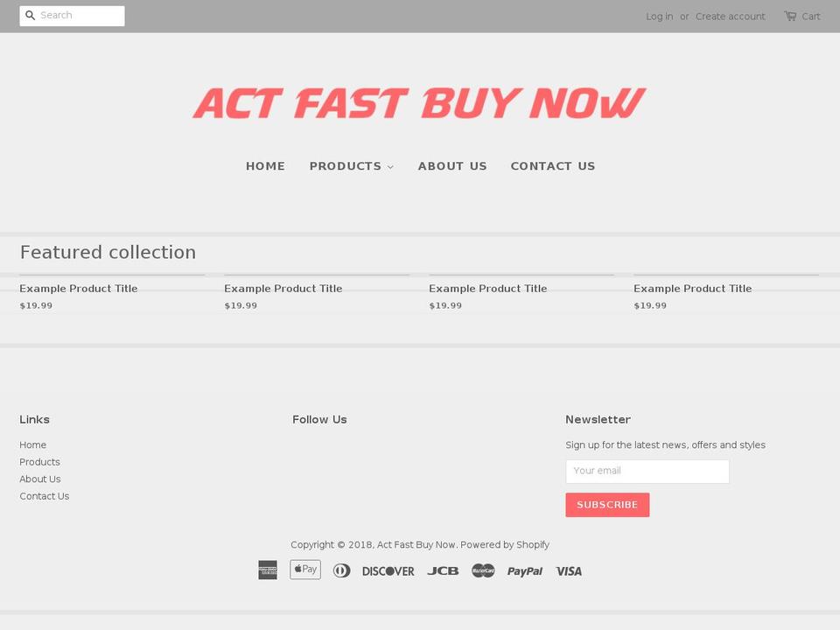Image resolution: width=840 pixels, height=630 pixels.
Task: Click the Diners Club payment icon
Action: (x=342, y=570)
